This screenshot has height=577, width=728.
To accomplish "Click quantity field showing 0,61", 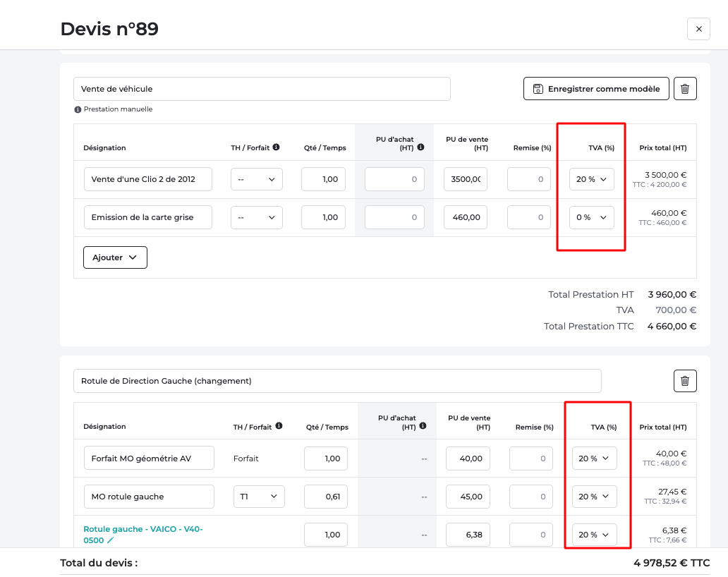I will [326, 497].
